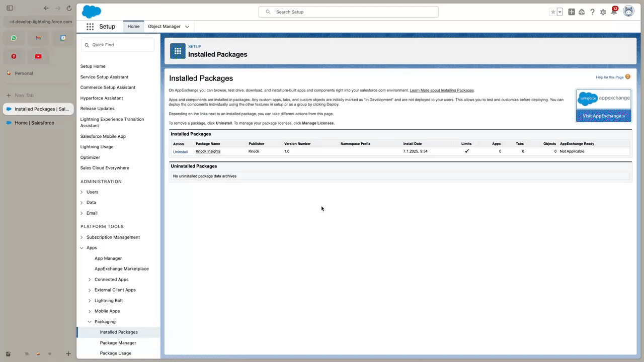The height and width of the screenshot is (362, 644).
Task: Select the Home | Salesforce browser tab
Action: (38, 123)
